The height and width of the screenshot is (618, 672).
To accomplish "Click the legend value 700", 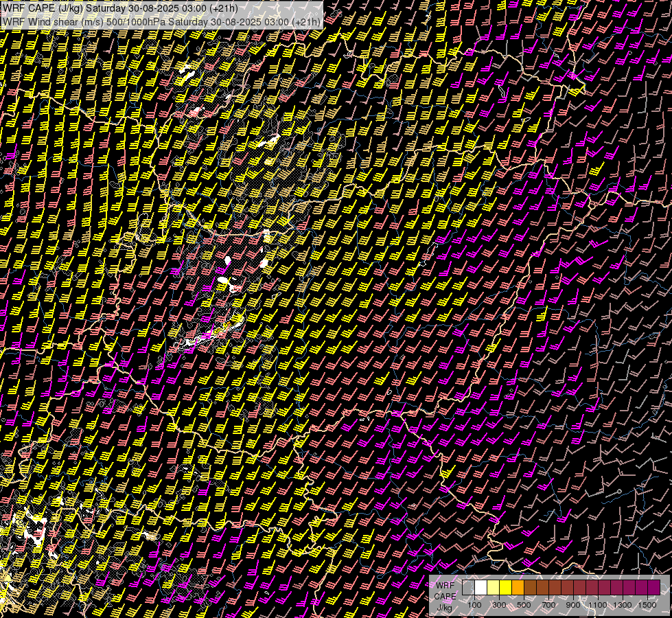I will click(548, 605).
